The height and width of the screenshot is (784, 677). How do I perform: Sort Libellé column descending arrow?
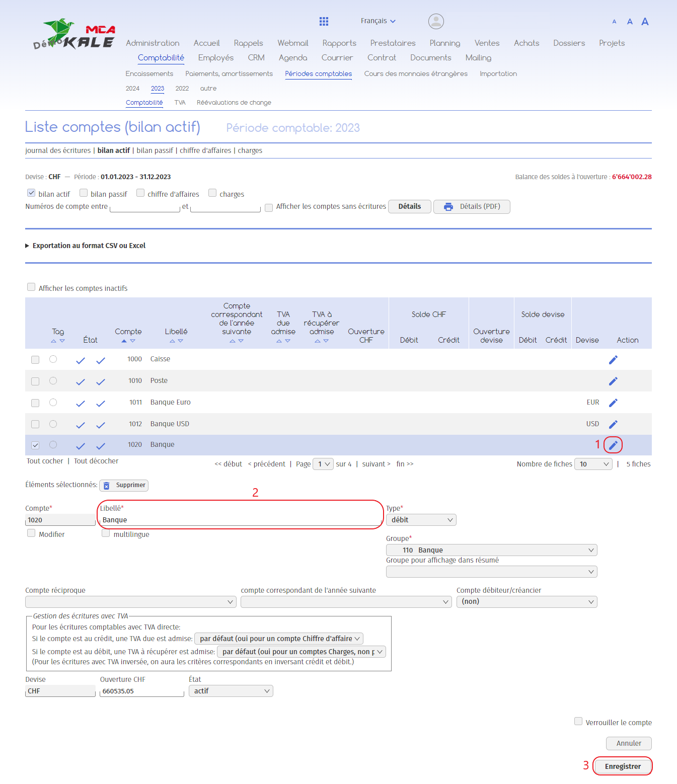click(x=181, y=341)
